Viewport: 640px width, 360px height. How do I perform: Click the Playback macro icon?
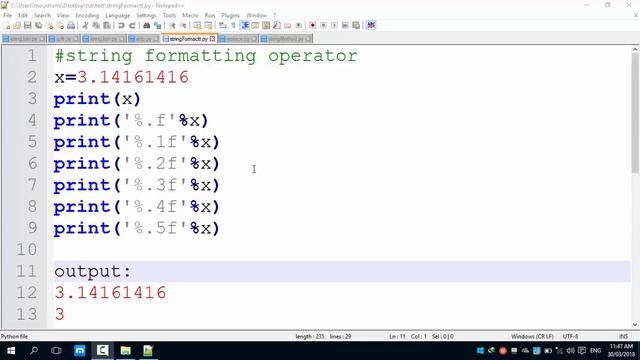pos(334,25)
